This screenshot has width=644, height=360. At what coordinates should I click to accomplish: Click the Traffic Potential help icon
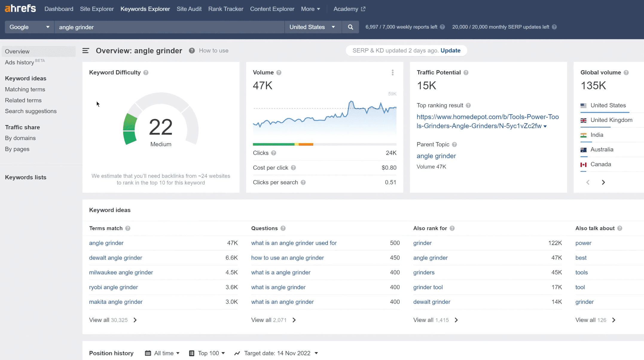point(466,73)
